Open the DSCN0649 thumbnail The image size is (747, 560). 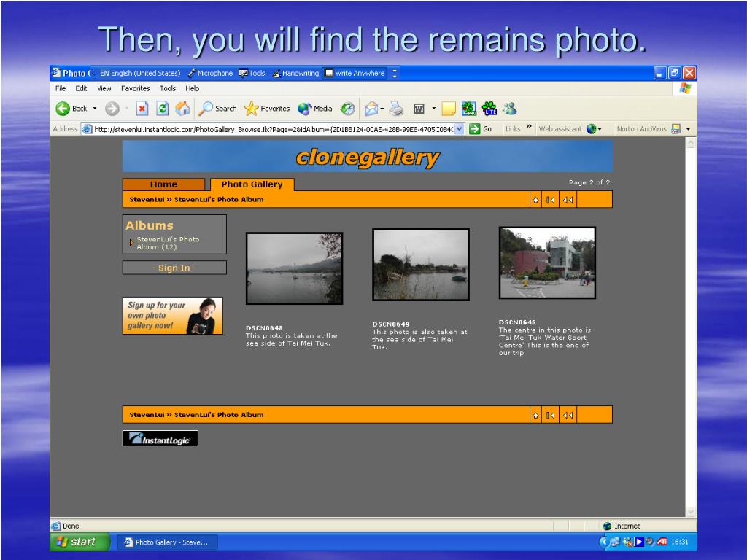[x=421, y=264]
